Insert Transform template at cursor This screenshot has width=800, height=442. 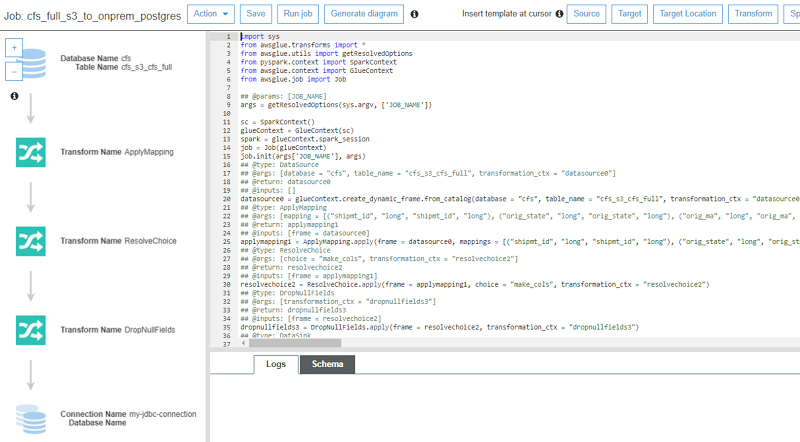pos(753,14)
